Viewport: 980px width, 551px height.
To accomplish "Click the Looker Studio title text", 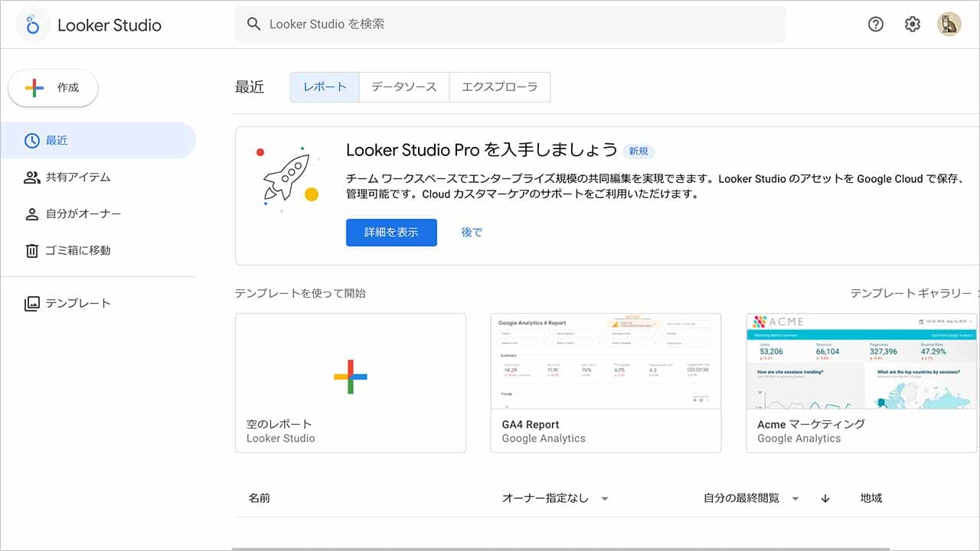I will [x=109, y=25].
